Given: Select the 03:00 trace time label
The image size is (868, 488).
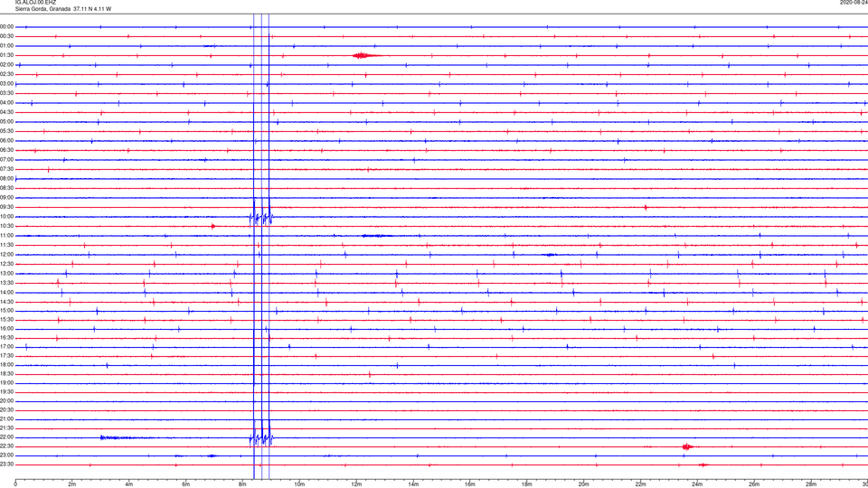Looking at the screenshot, I should 6,83.
